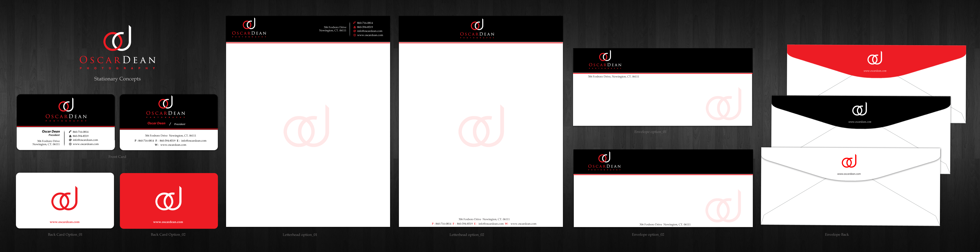Screen dimensions: 980x252
Task: Click the info@oscardean.com text on first business card
Action: pyautogui.click(x=85, y=140)
